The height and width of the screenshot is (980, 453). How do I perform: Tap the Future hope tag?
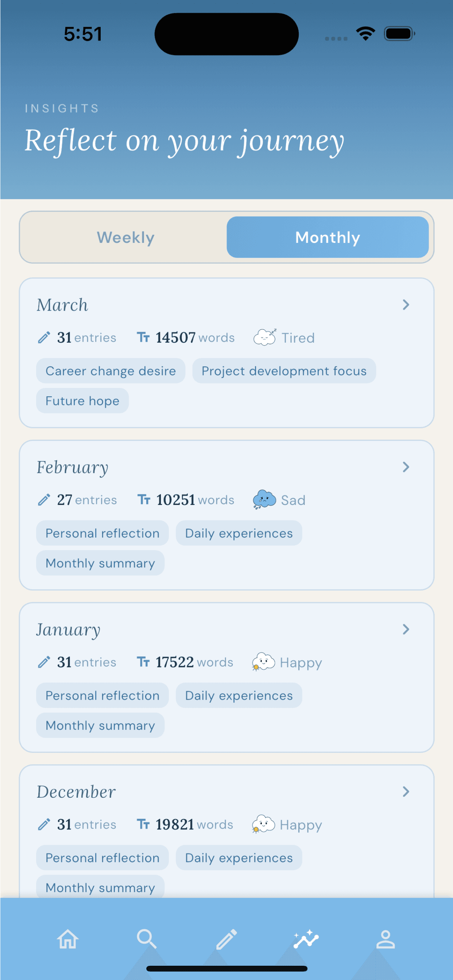point(82,401)
